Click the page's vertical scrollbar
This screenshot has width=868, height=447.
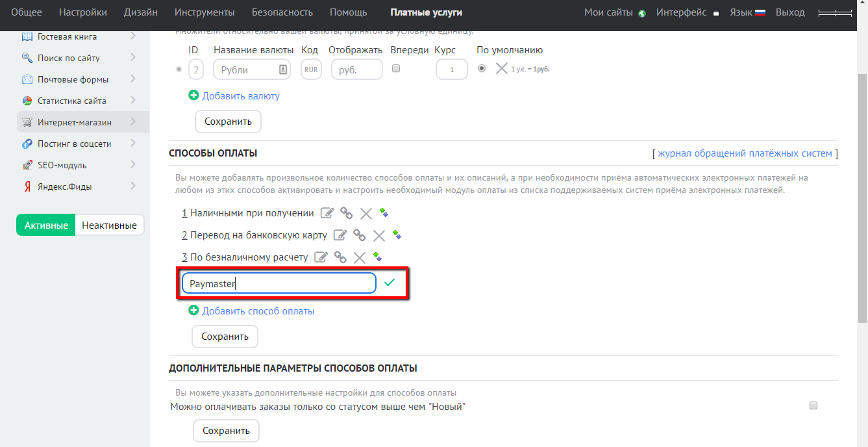click(x=862, y=195)
